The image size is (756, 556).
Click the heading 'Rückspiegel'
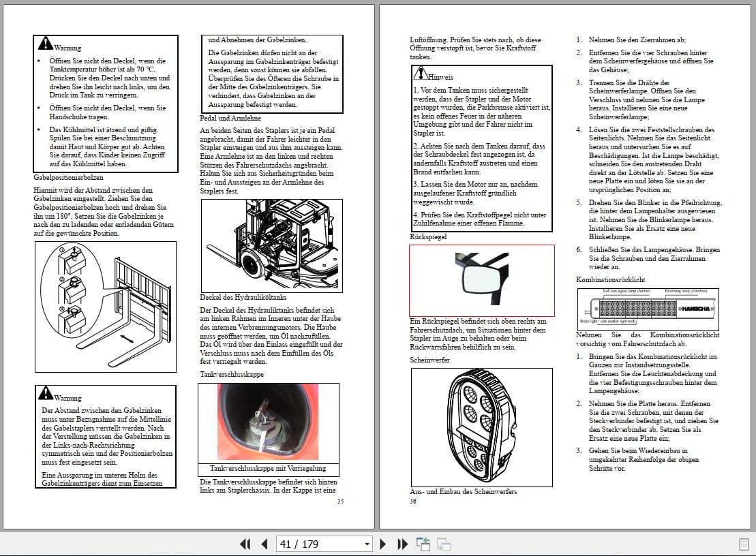428,236
